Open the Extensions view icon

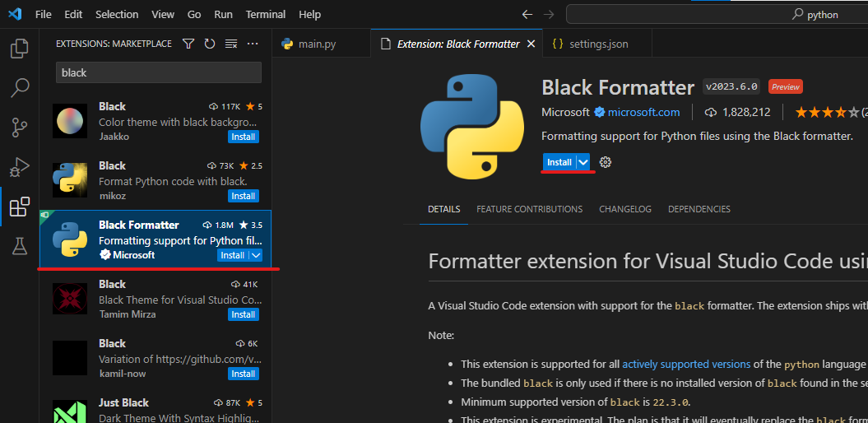point(20,207)
